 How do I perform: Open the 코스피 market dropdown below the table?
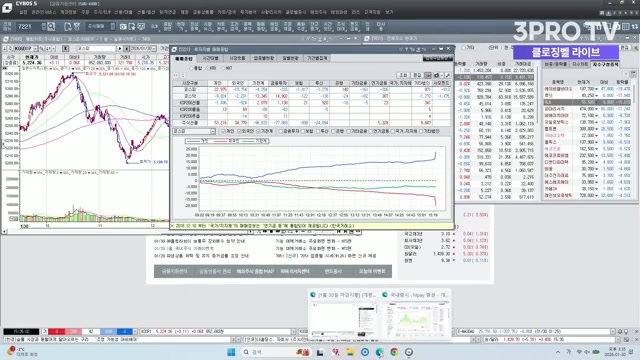pyautogui.click(x=194, y=131)
